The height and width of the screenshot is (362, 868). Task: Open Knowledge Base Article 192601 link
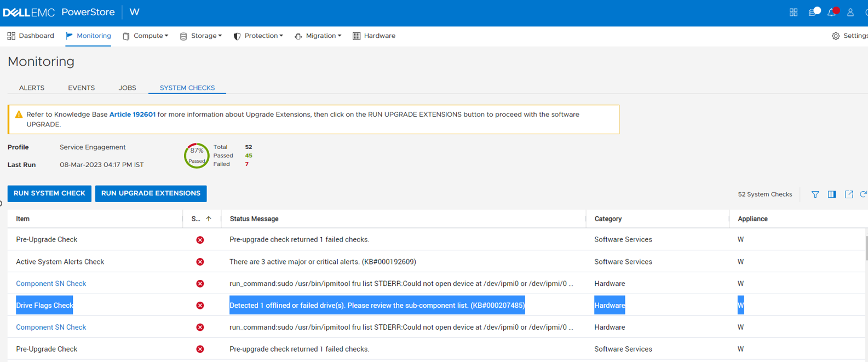[133, 114]
